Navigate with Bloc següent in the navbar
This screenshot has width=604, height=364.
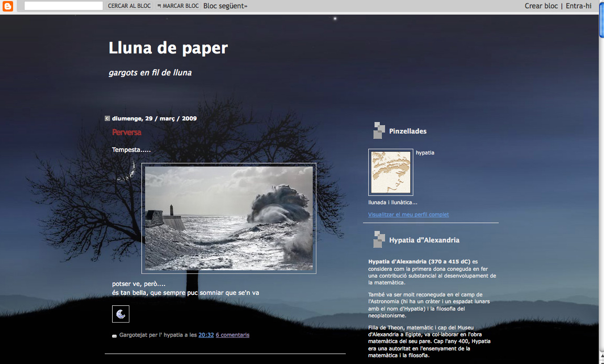tap(225, 6)
